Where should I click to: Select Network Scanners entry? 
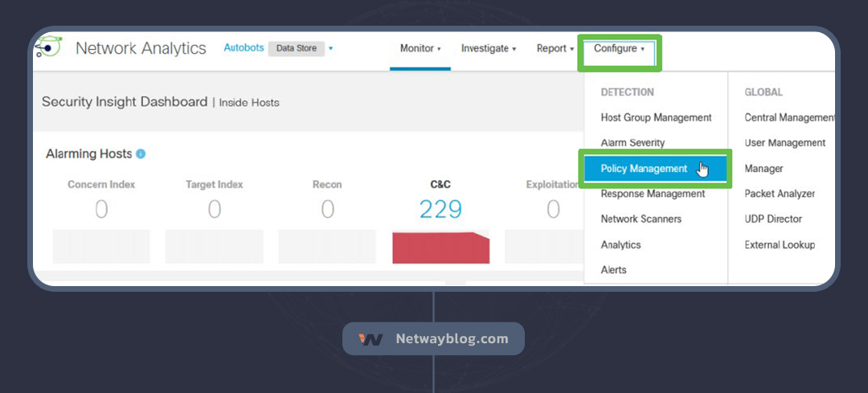click(x=641, y=219)
